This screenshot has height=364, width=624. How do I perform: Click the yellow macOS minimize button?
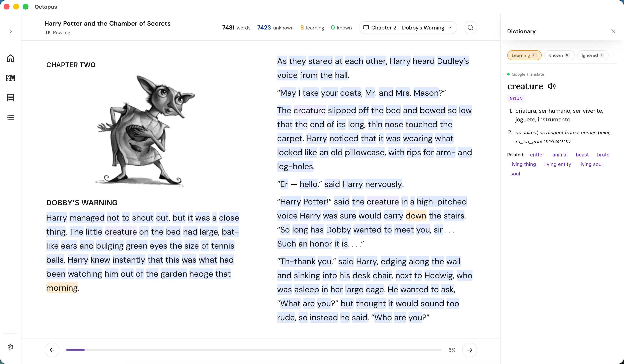click(16, 7)
